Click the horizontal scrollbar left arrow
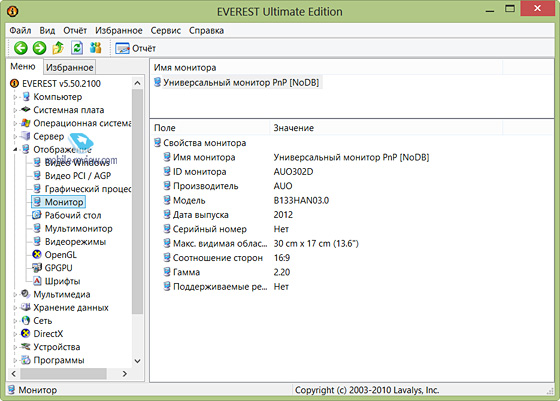Viewport: 560px width, 401px height. pos(14,374)
